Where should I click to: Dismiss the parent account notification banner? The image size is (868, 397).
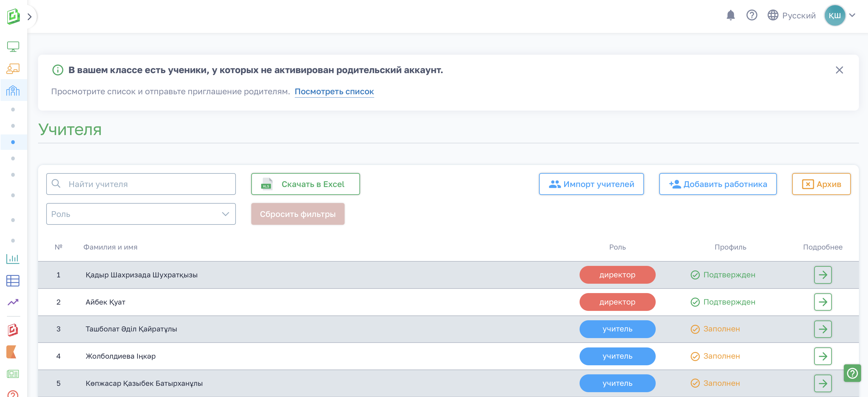pos(839,70)
